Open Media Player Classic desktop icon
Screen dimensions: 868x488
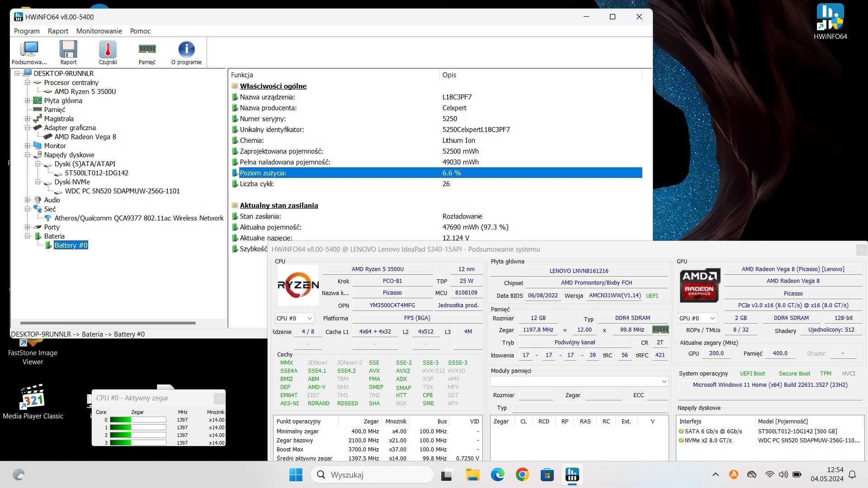(x=33, y=401)
